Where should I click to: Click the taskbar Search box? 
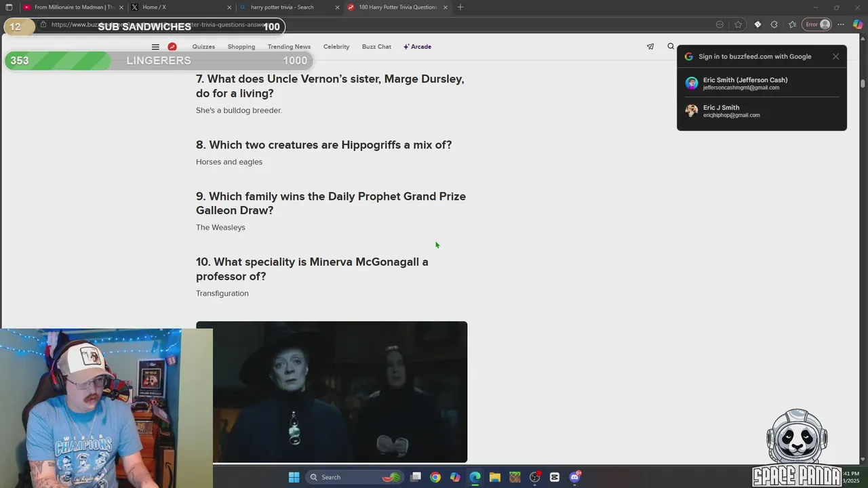pyautogui.click(x=355, y=477)
